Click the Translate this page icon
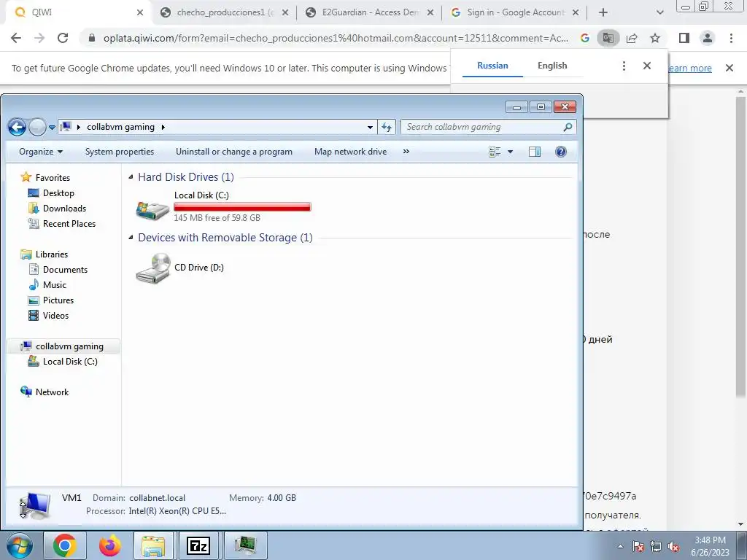 (608, 38)
